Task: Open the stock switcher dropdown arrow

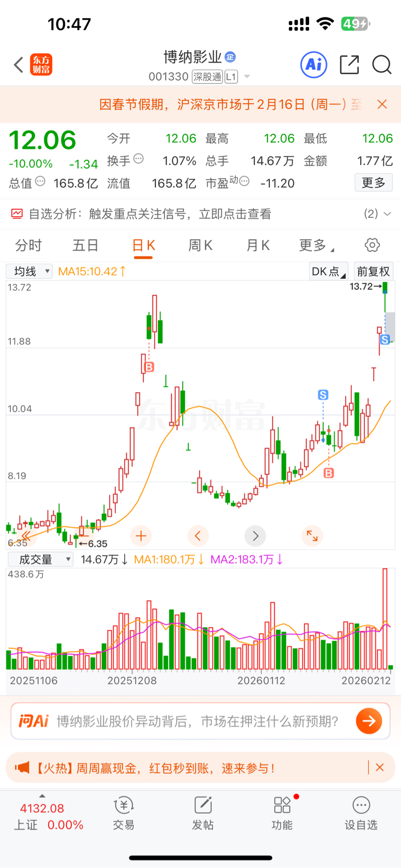Action: click(247, 77)
